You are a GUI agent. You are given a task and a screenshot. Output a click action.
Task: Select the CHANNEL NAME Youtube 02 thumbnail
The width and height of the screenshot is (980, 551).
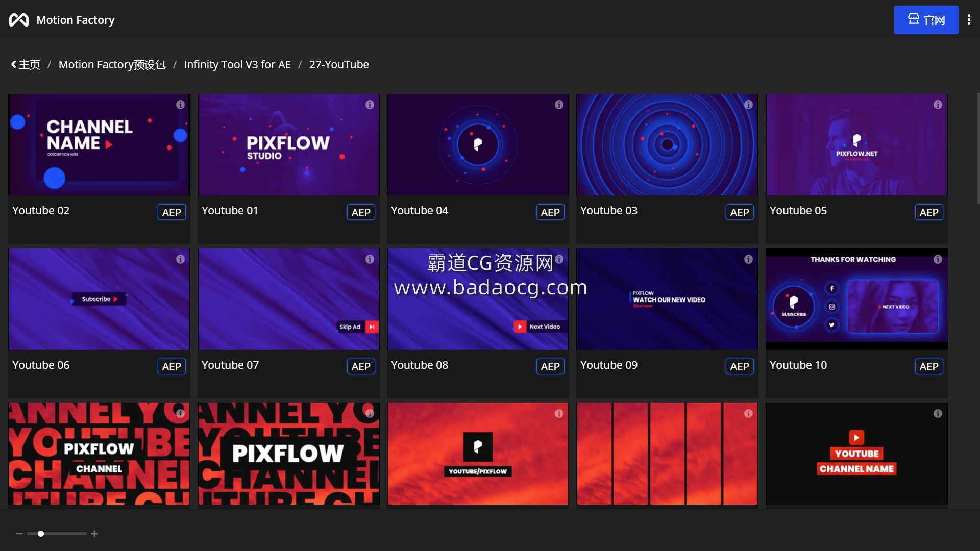[x=99, y=144]
